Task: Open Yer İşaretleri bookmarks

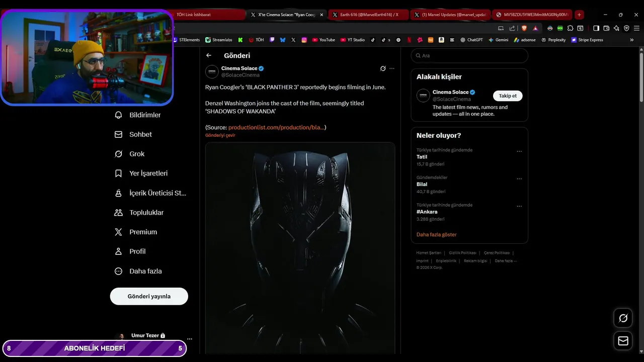Action: click(141, 173)
